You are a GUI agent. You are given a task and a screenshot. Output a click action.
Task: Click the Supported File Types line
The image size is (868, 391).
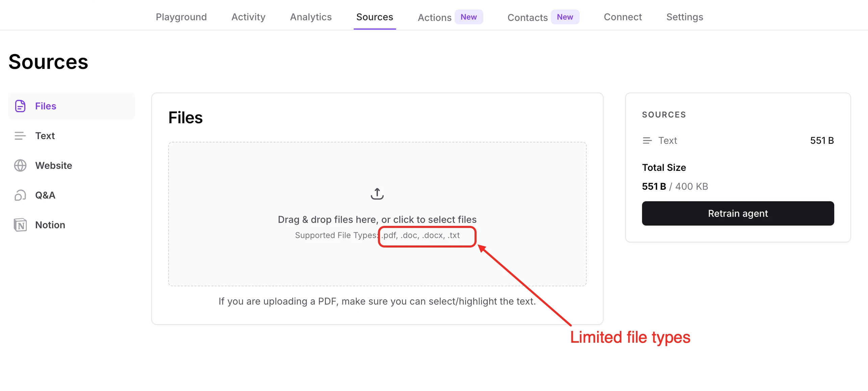pyautogui.click(x=377, y=235)
